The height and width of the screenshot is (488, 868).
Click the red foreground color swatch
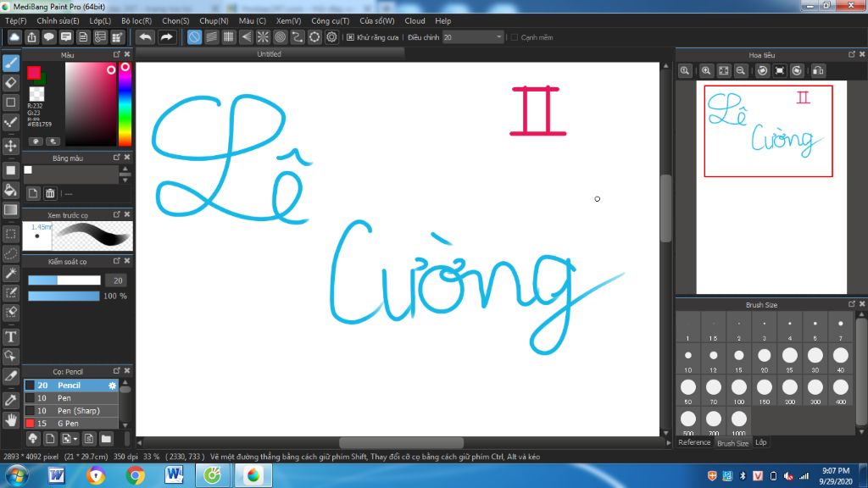(34, 73)
